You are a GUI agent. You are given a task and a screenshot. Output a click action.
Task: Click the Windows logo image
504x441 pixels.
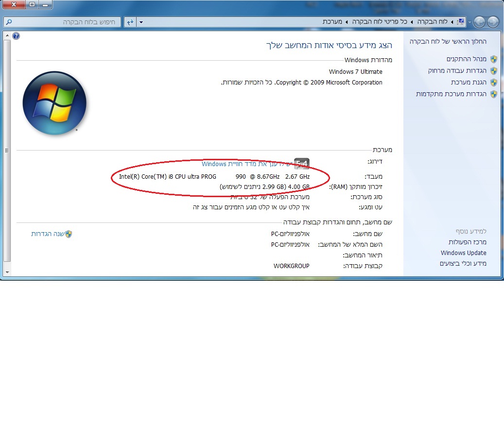[54, 103]
